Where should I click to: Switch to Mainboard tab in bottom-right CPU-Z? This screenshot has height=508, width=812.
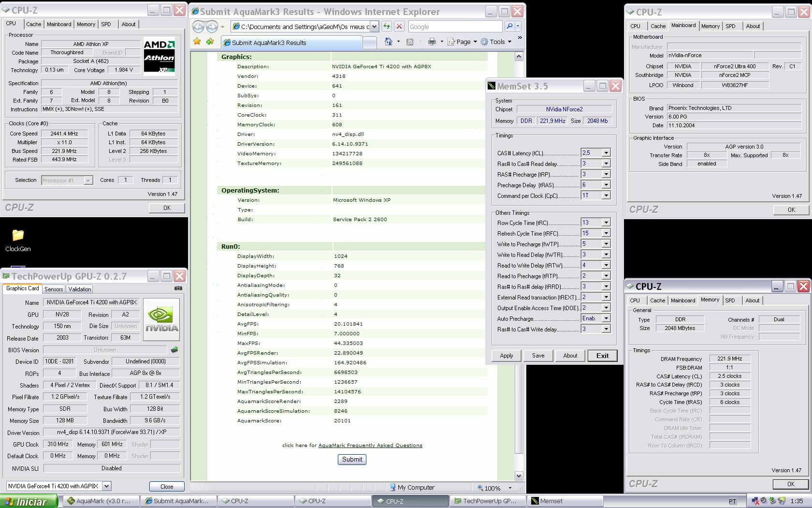pyautogui.click(x=682, y=300)
